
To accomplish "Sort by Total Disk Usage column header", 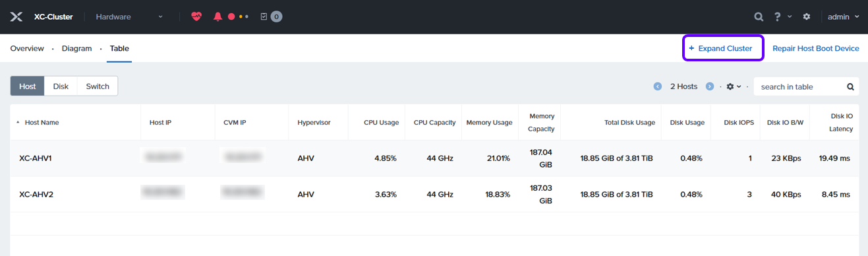I will pos(629,122).
